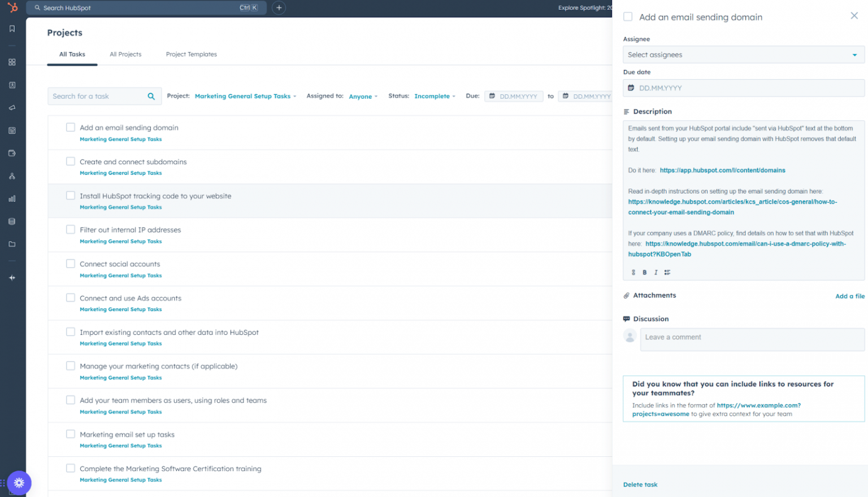Switch to the All Projects tab
868x497 pixels.
click(125, 54)
